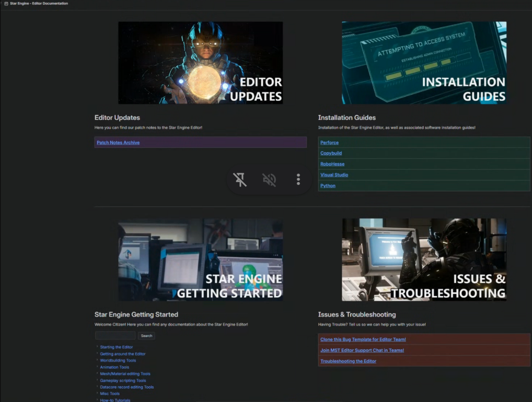Click the Search button
The width and height of the screenshot is (532, 402).
coord(146,336)
